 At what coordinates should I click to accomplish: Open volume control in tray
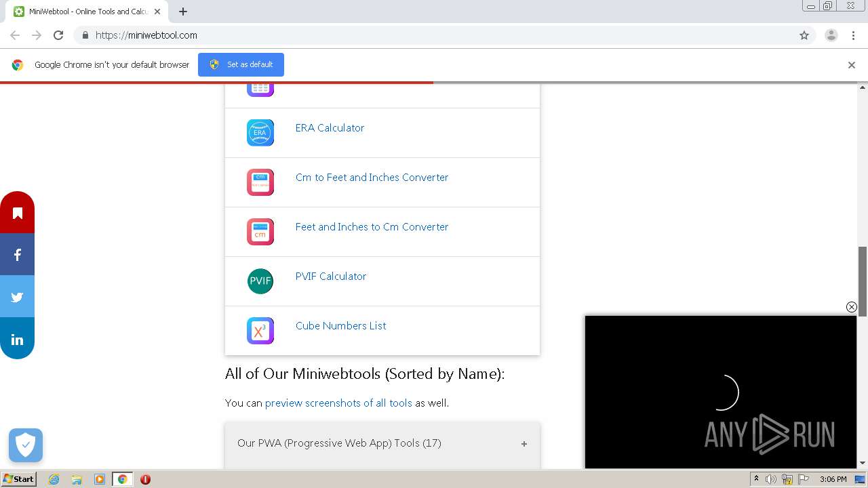pyautogui.click(x=771, y=479)
